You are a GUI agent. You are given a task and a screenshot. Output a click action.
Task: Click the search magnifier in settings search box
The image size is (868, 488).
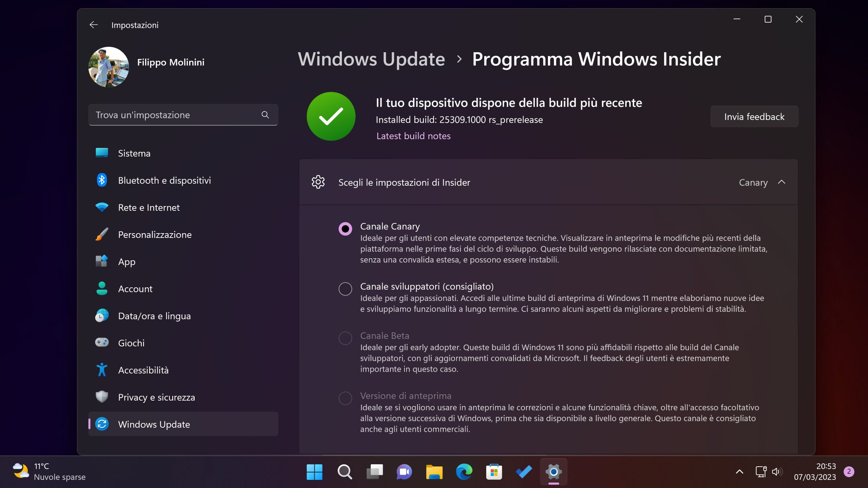[265, 115]
